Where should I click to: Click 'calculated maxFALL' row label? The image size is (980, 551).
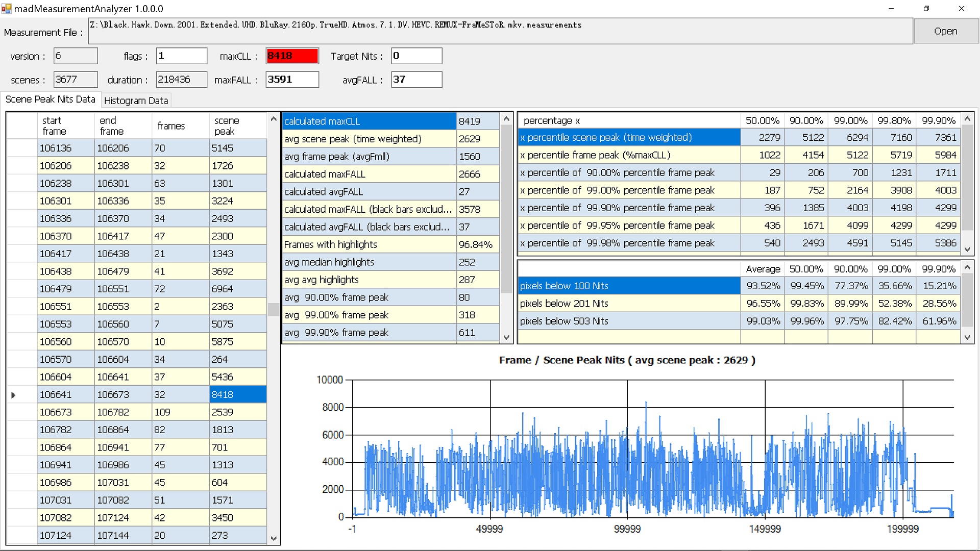[x=369, y=174]
